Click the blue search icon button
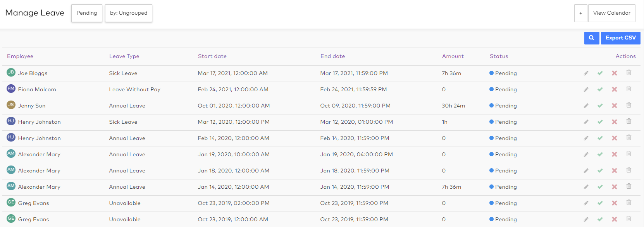 [591, 38]
